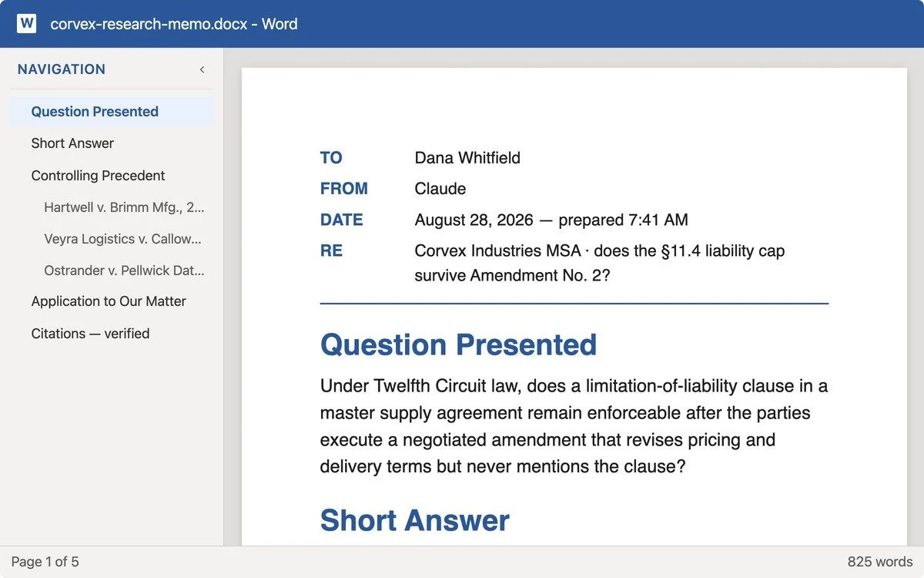Viewport: 924px width, 578px height.
Task: Click the sender name Claude
Action: click(x=440, y=189)
